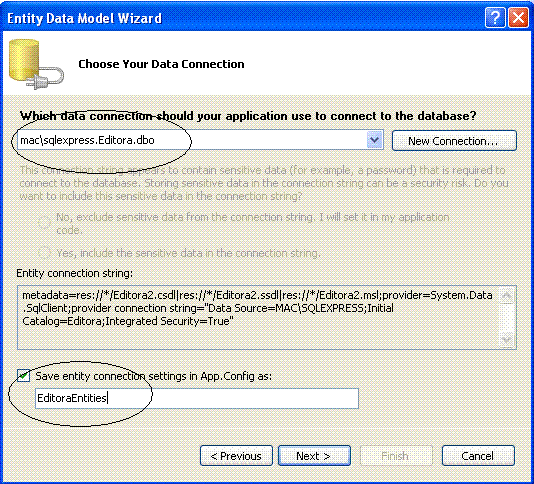The height and width of the screenshot is (484, 534).
Task: Go back with the Previous button
Action: [x=236, y=455]
